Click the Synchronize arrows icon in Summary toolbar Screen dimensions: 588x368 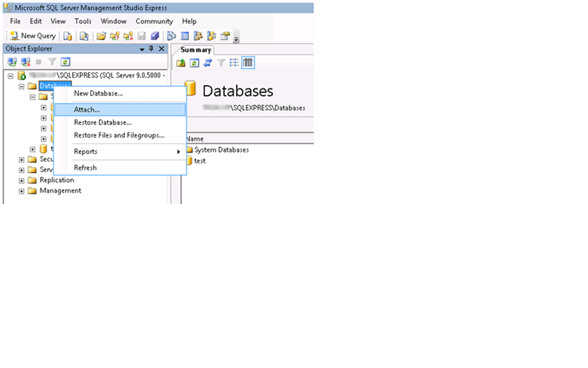tap(208, 62)
